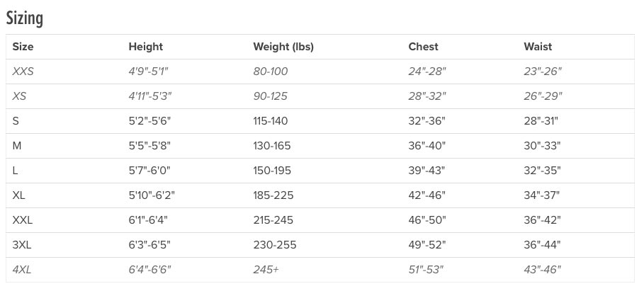Select the M size row label
Screen dimensions: 644x291
[x=17, y=146]
